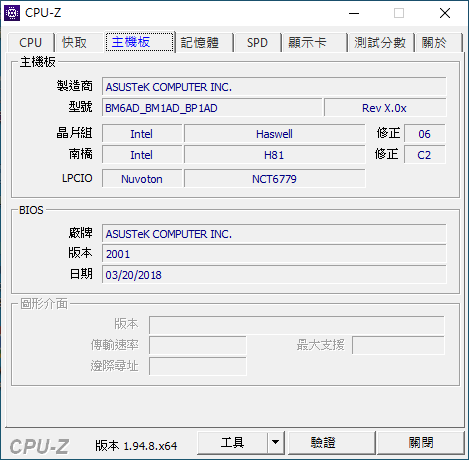Open the SPD tab
This screenshot has height=460, width=469.
coord(257,42)
